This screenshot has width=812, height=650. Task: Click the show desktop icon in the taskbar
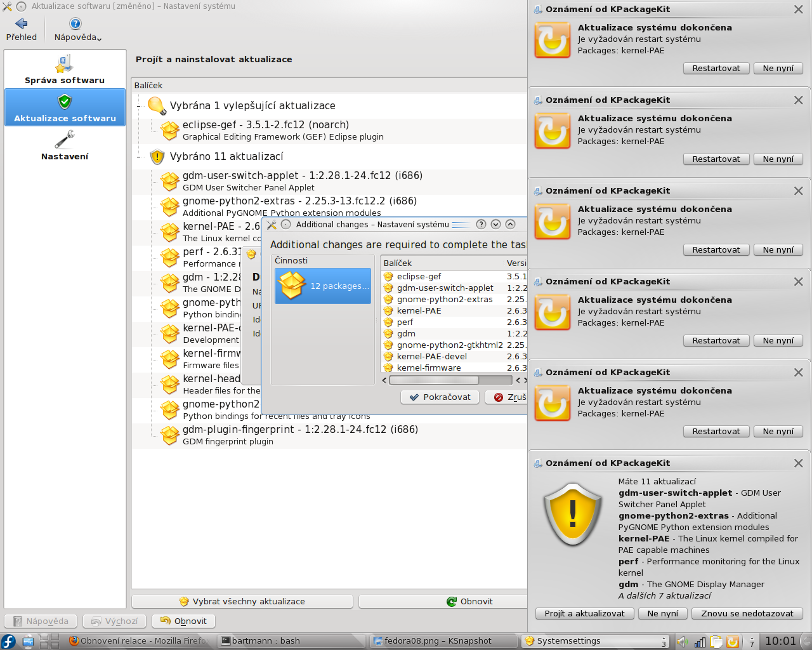[28, 641]
